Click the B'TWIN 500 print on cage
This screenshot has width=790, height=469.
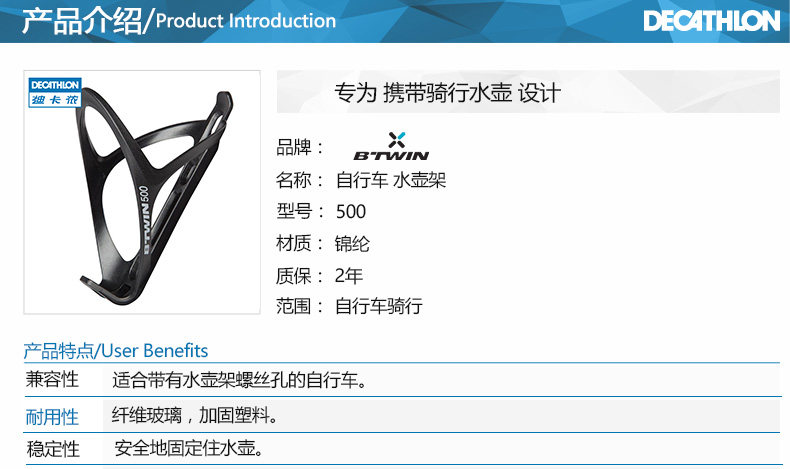144,220
